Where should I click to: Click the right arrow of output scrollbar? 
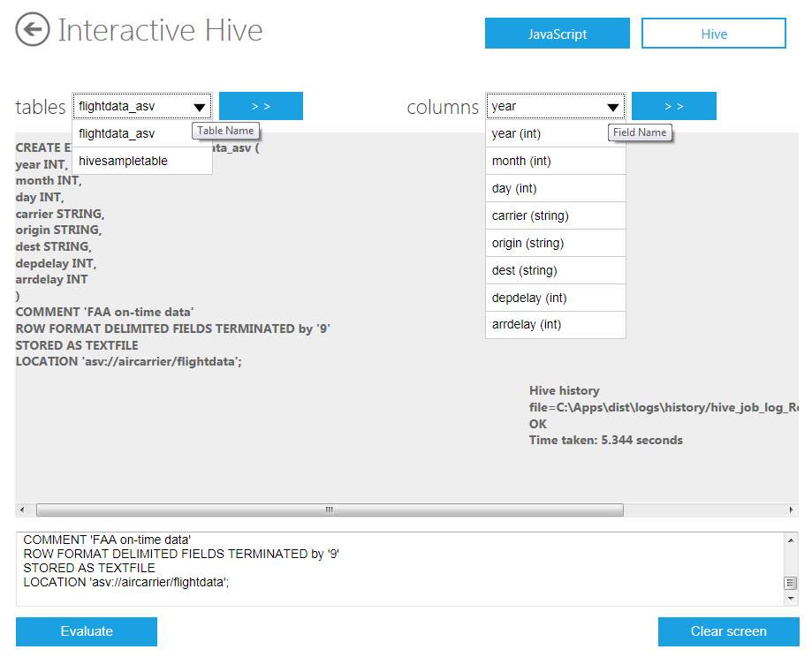[792, 510]
